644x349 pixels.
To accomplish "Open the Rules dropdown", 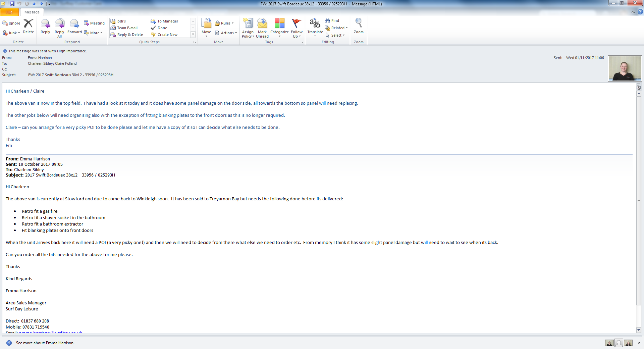I will point(224,23).
